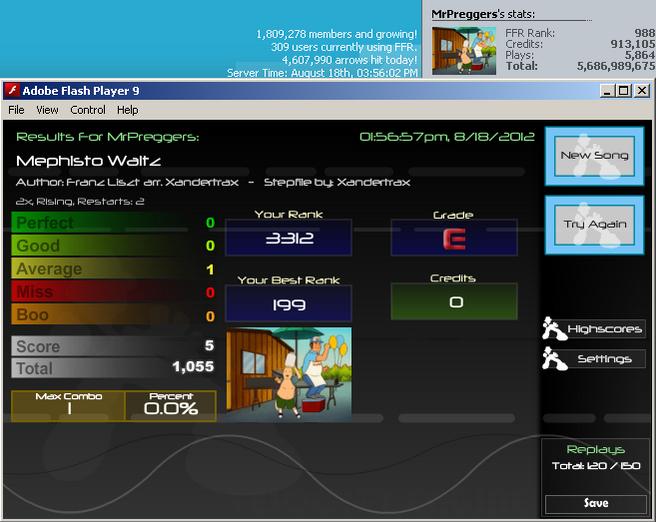656x522 pixels.
Task: Choose the New Song button
Action: [x=594, y=156]
